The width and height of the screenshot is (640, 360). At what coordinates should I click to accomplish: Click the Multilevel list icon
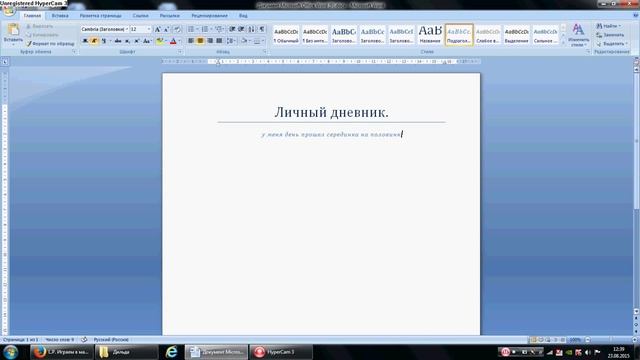pyautogui.click(x=219, y=29)
